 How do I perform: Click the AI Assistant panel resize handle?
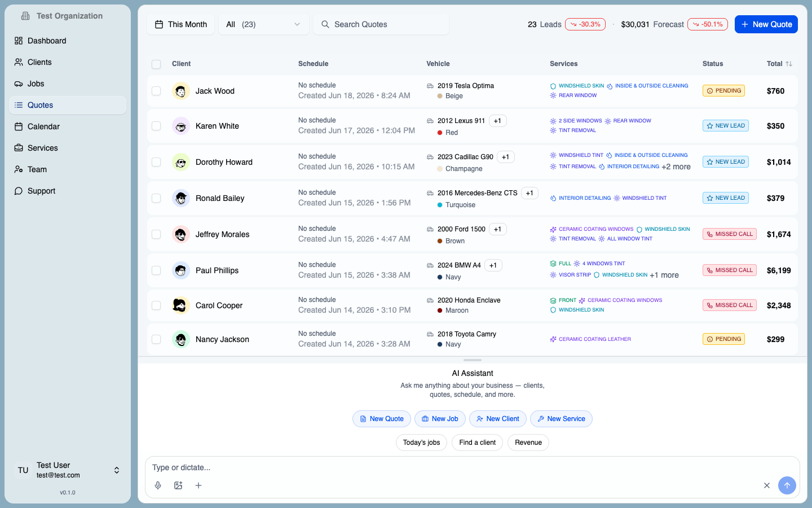click(473, 360)
